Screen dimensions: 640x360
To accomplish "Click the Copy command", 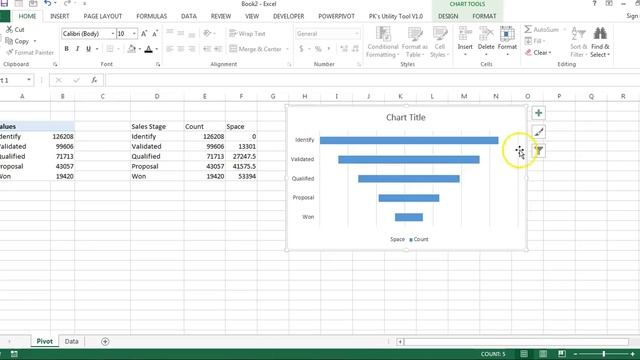I will [17, 41].
